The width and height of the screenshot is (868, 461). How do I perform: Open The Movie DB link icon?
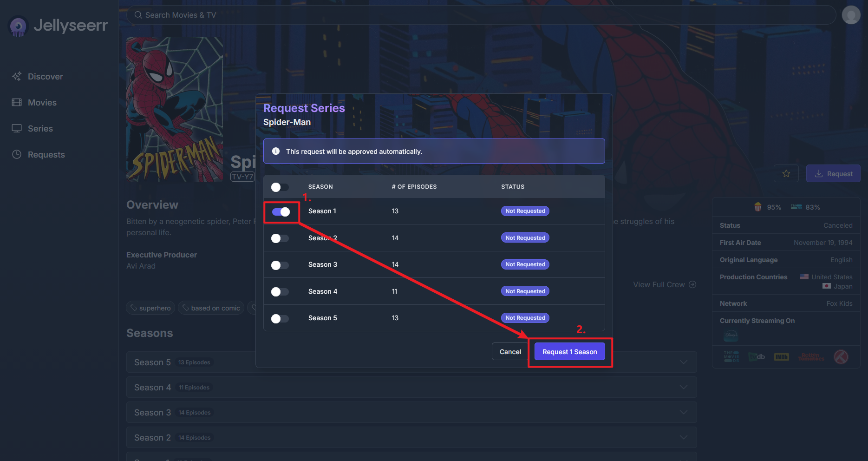point(731,357)
